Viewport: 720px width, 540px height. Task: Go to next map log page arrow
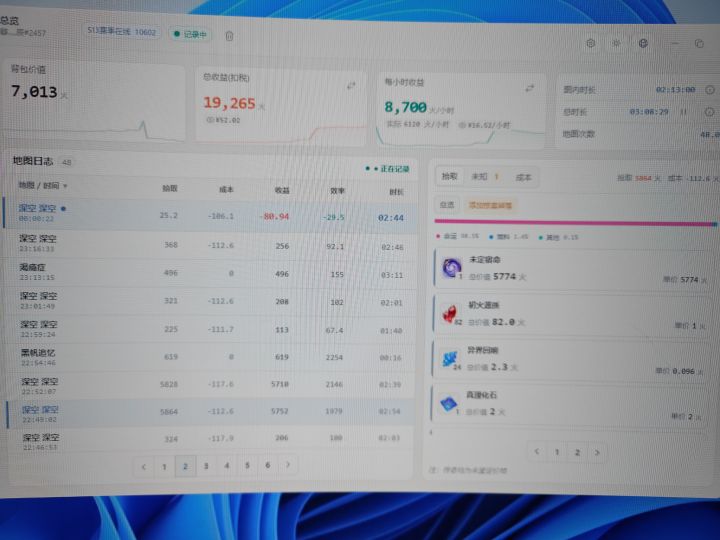(287, 465)
